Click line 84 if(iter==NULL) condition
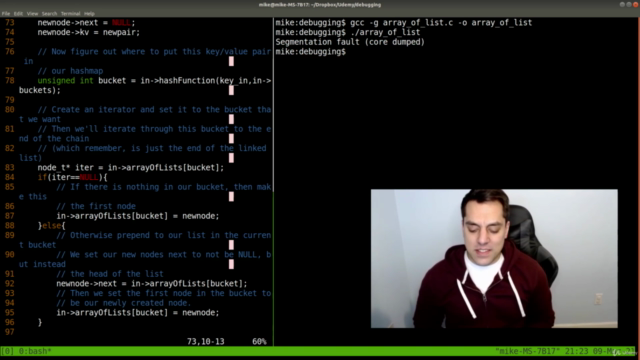 pyautogui.click(x=73, y=178)
